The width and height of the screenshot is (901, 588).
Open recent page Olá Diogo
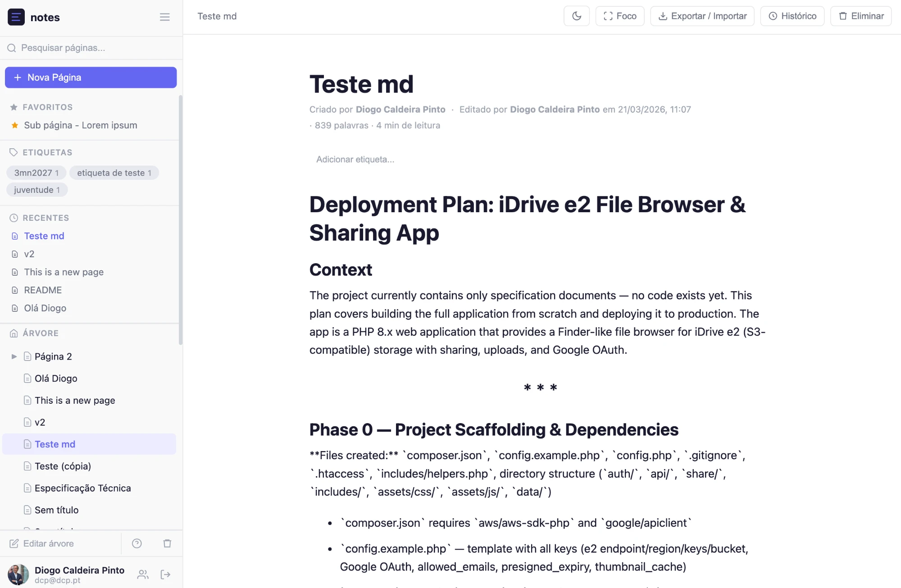[x=45, y=308]
